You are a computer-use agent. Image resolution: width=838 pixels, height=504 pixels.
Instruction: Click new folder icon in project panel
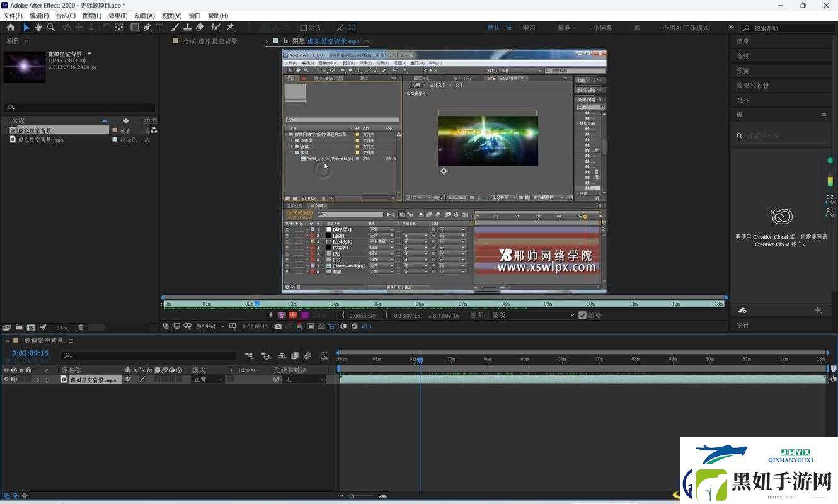click(19, 328)
